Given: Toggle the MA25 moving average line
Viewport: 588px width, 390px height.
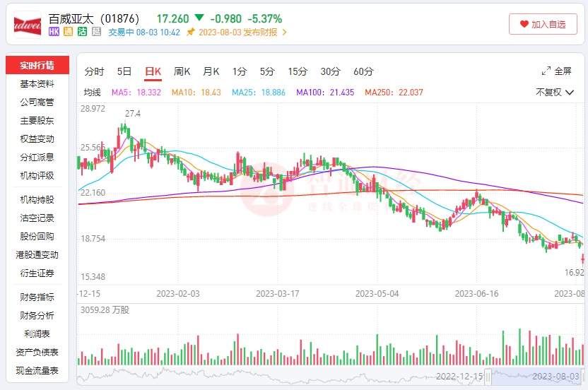Looking at the screenshot, I should [259, 93].
